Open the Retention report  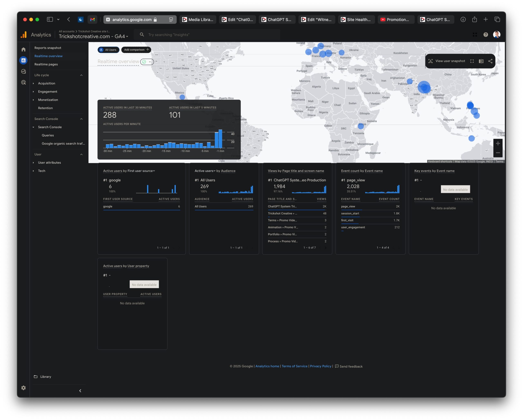(45, 108)
